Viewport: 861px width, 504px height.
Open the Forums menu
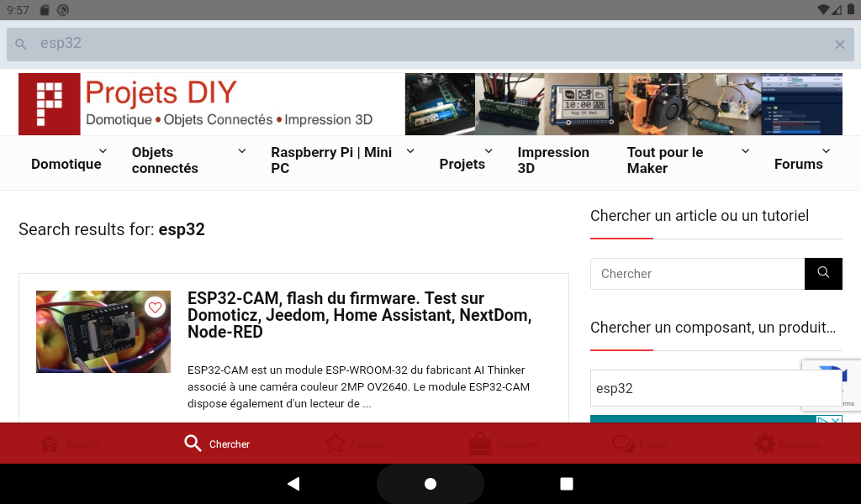[x=799, y=164]
